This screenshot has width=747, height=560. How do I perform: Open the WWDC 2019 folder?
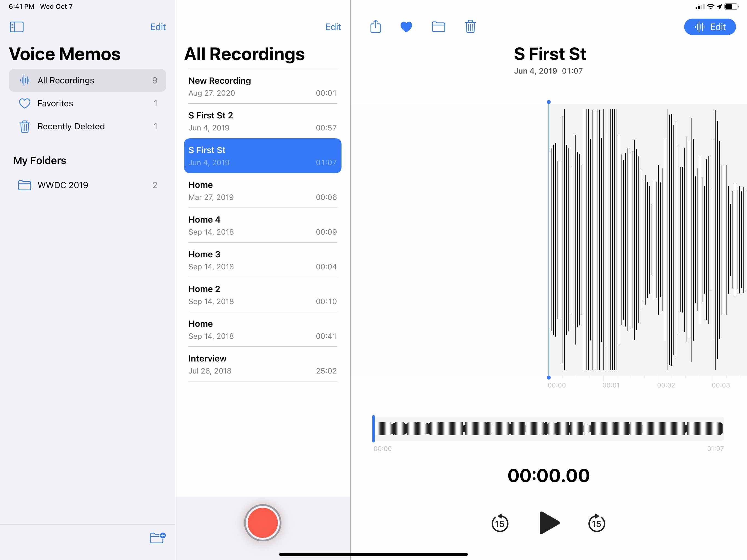tap(87, 185)
